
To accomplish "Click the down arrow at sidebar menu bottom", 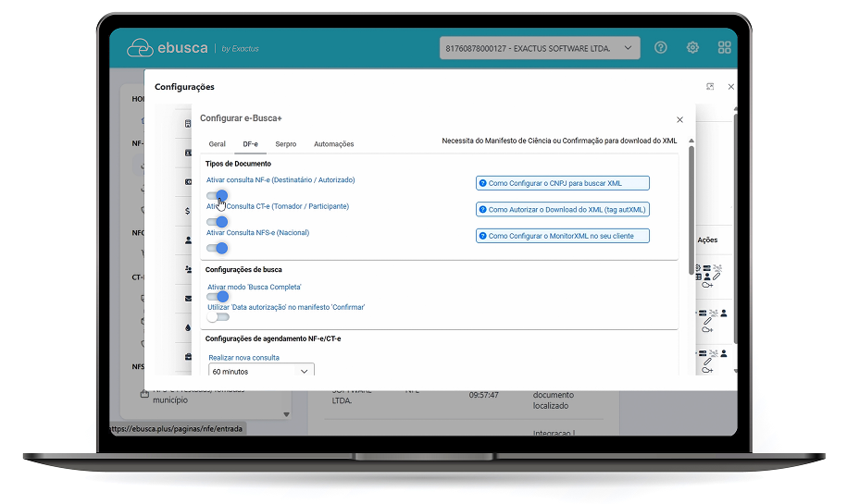I will (x=286, y=414).
